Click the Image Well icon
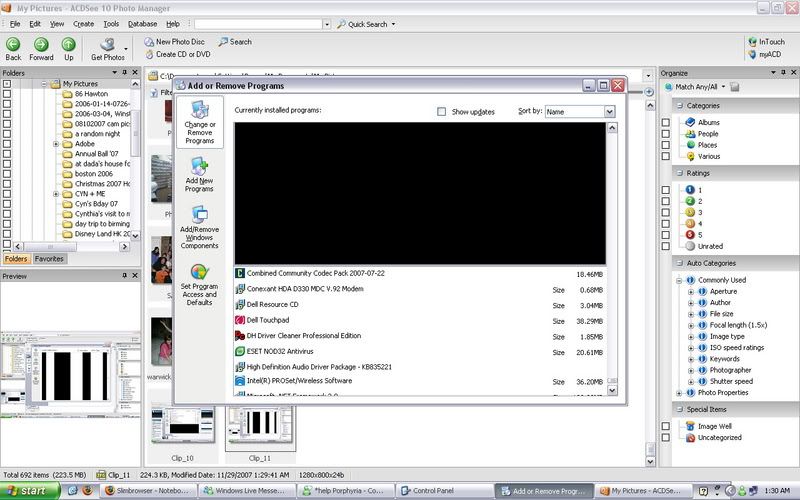This screenshot has width=800, height=500. coord(690,426)
